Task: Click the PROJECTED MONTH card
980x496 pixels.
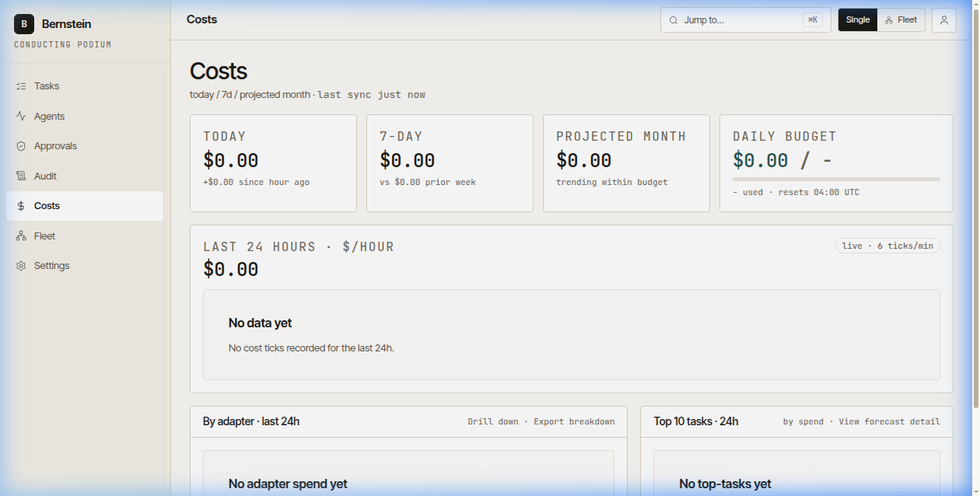Action: pos(626,163)
